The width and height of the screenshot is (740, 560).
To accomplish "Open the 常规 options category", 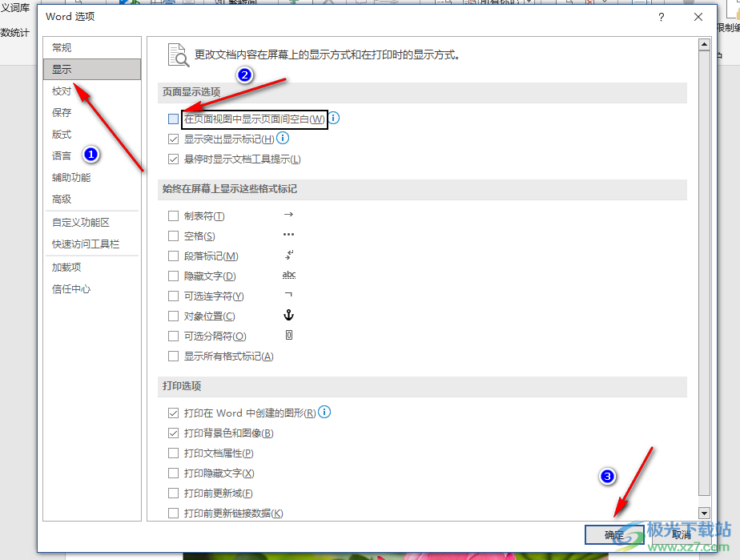I will tap(92, 48).
